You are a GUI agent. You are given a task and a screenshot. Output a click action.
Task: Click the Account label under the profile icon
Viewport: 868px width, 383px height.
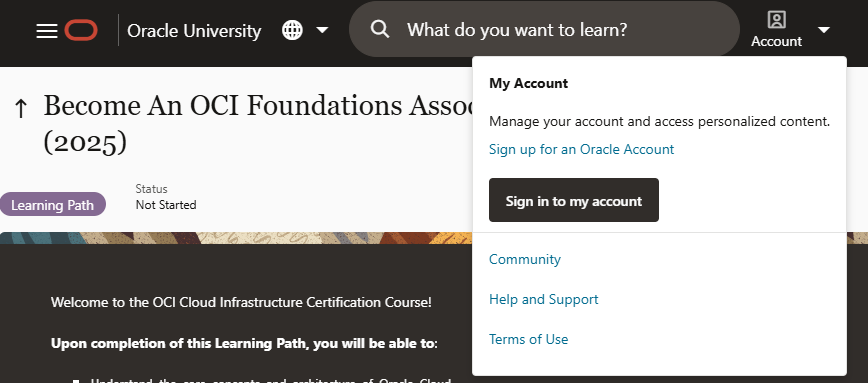(776, 42)
